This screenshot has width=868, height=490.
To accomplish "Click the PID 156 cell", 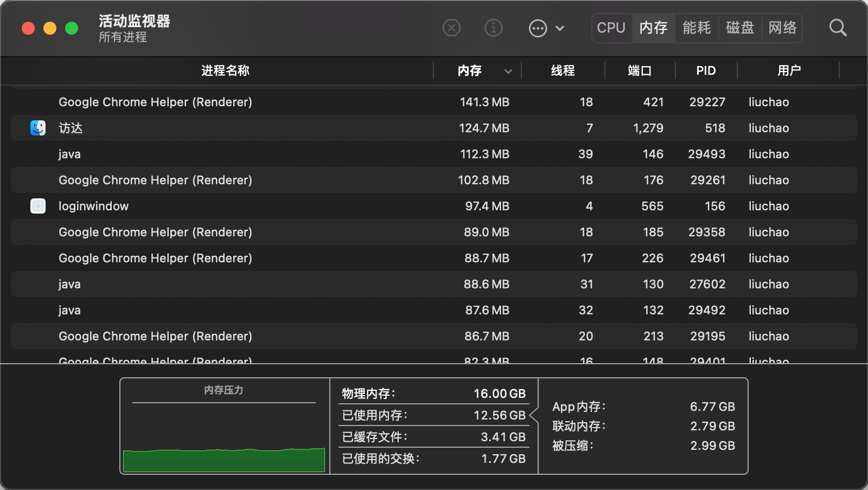I will (715, 206).
